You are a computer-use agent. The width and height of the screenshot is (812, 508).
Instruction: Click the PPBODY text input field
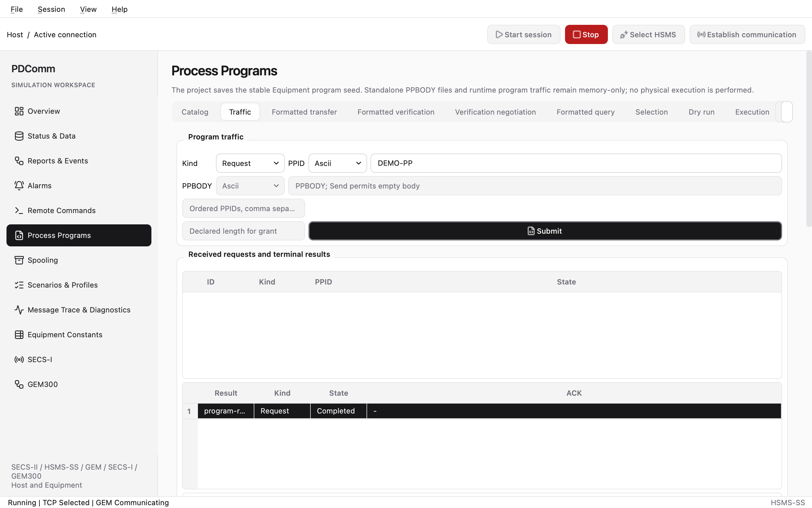(x=535, y=186)
